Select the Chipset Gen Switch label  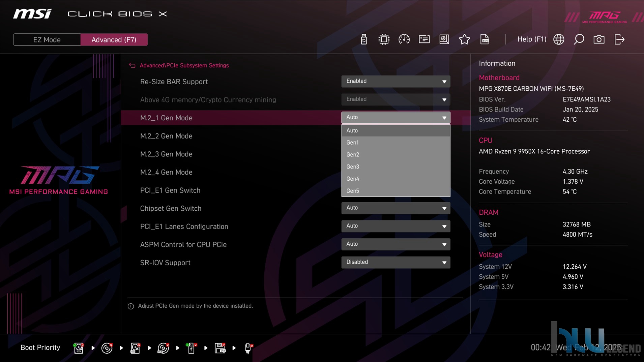171,208
